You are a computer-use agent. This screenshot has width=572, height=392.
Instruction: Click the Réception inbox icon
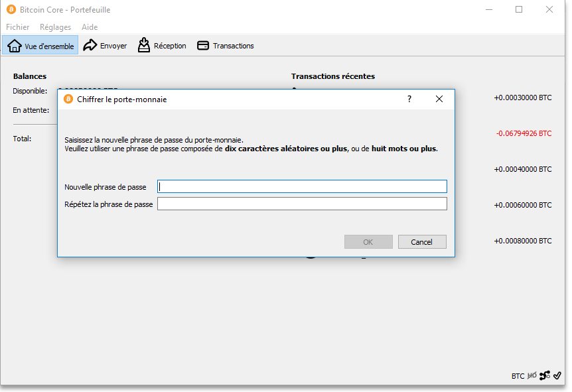point(144,45)
